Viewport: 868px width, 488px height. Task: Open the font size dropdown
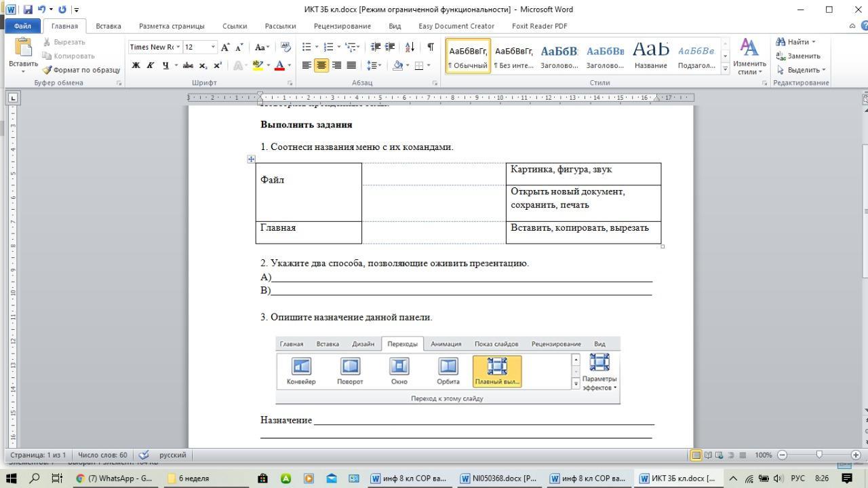pos(213,47)
